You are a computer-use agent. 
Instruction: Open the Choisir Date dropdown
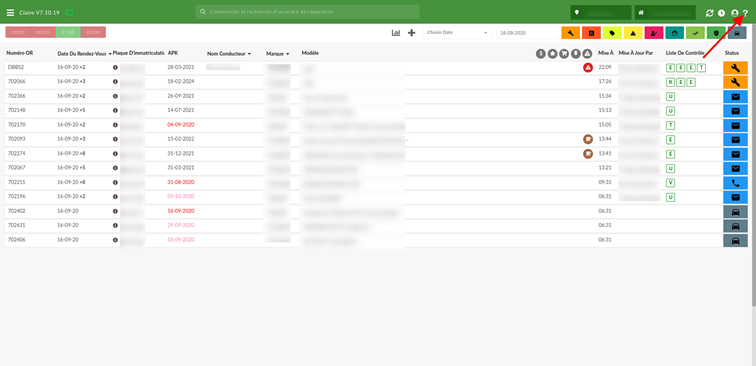pyautogui.click(x=457, y=33)
